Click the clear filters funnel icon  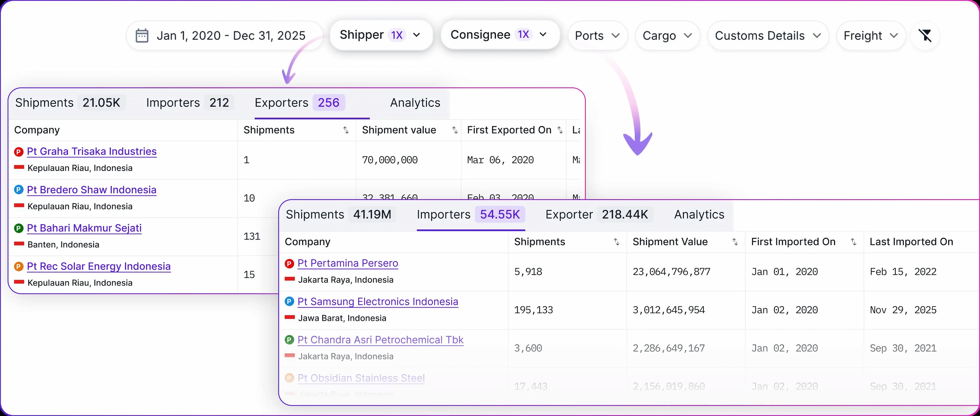pos(925,35)
